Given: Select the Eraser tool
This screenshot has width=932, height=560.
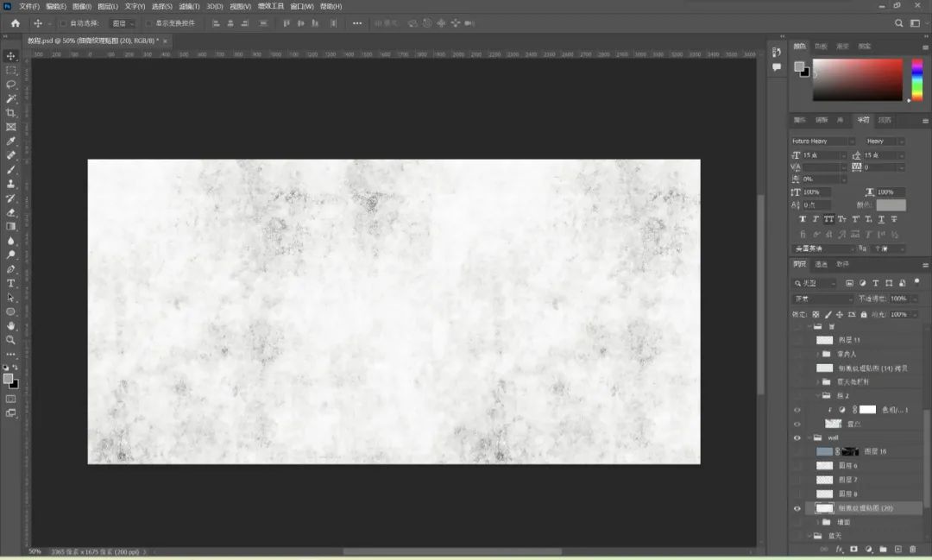Looking at the screenshot, I should click(x=10, y=212).
